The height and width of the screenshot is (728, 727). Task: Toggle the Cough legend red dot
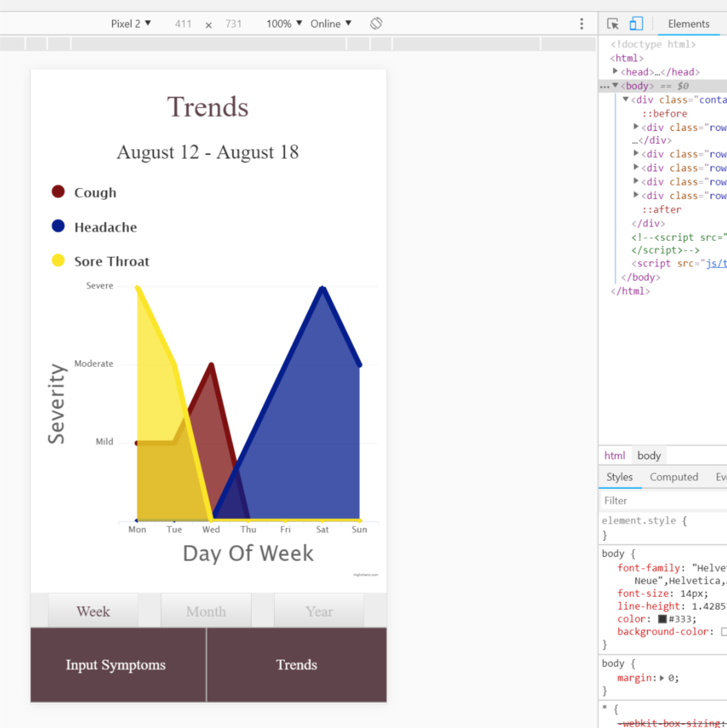[x=58, y=191]
